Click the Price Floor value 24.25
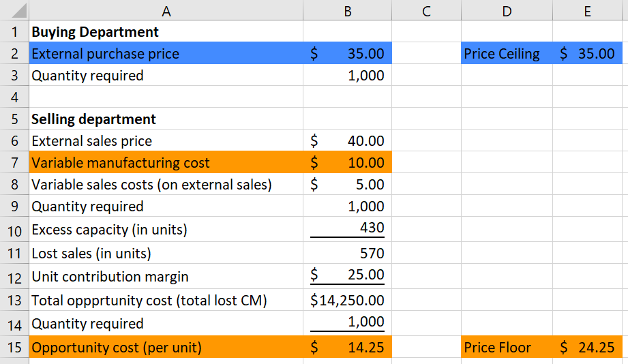This screenshot has width=628, height=364. [x=587, y=347]
